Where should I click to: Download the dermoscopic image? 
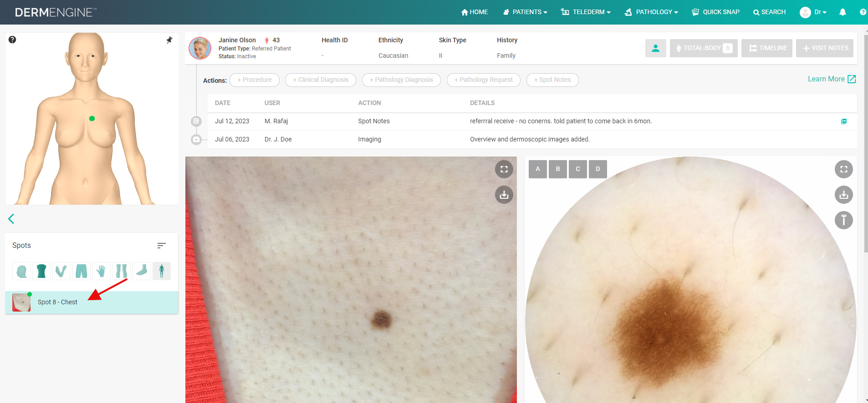(x=844, y=195)
